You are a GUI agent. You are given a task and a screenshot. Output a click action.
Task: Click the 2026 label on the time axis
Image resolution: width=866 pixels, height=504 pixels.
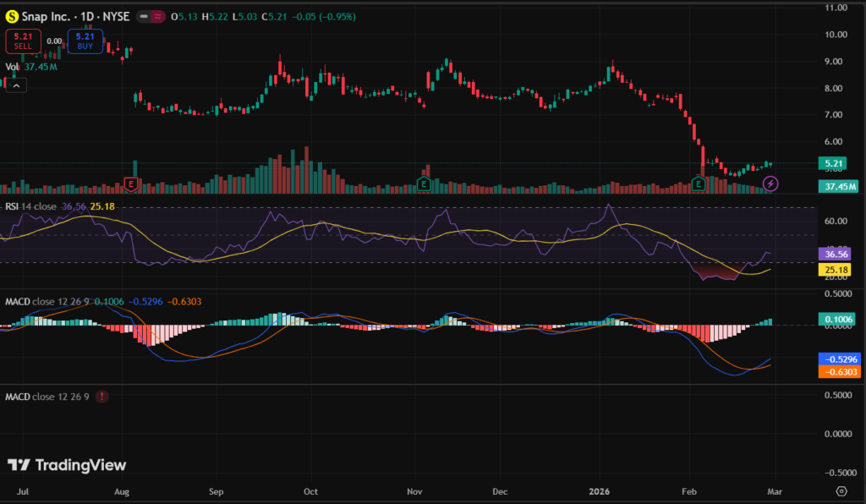(x=601, y=490)
